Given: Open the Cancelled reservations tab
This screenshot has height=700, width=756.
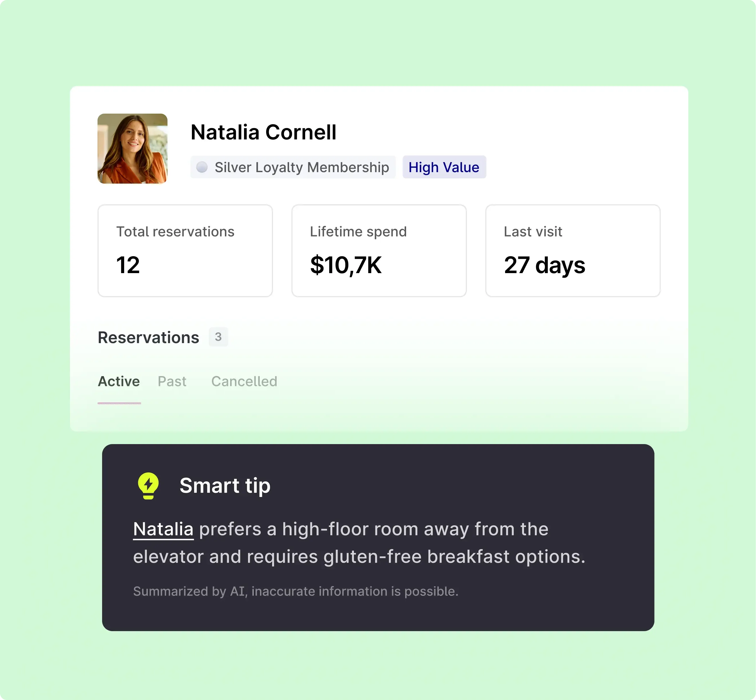Looking at the screenshot, I should pos(244,381).
